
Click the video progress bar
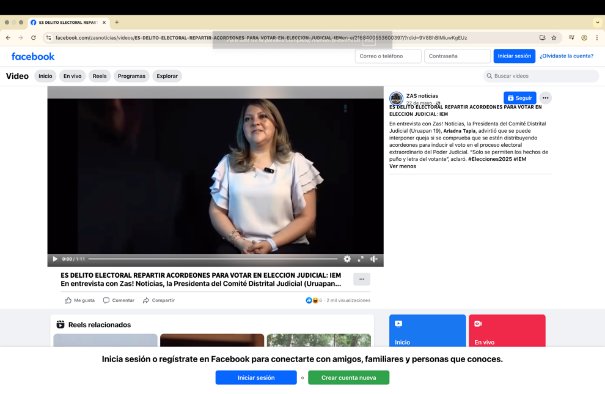tap(213, 259)
